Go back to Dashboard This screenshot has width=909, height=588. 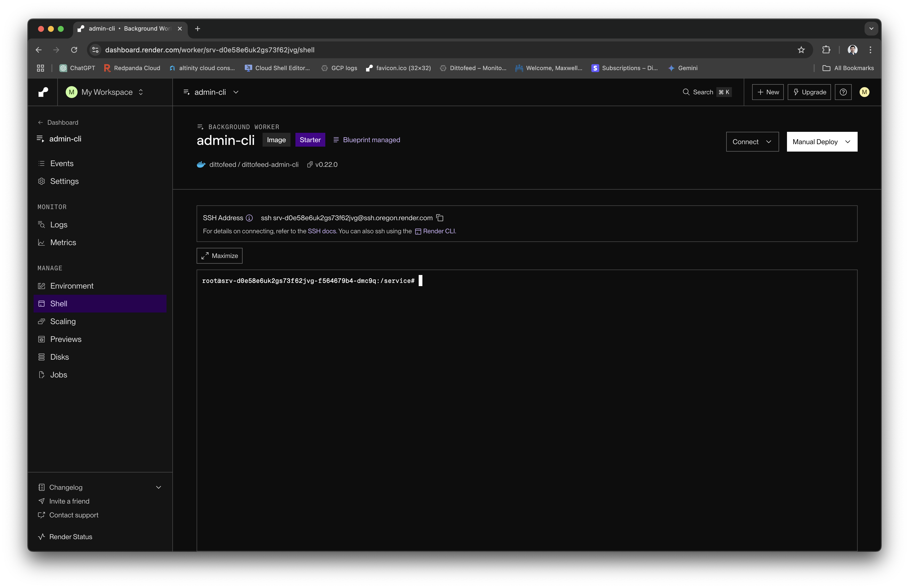click(x=58, y=122)
